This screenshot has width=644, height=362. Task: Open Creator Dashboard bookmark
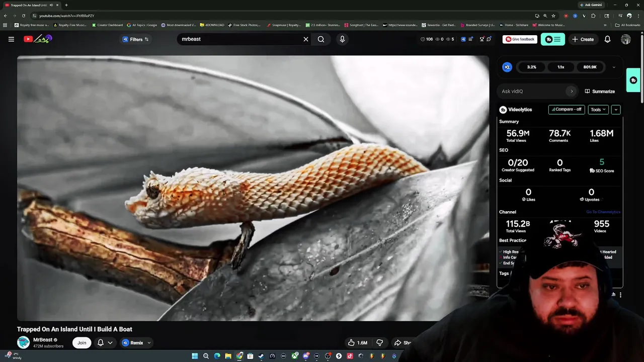tap(108, 25)
